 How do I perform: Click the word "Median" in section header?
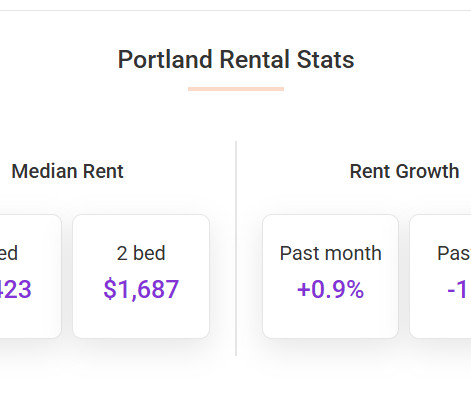pyautogui.click(x=44, y=171)
